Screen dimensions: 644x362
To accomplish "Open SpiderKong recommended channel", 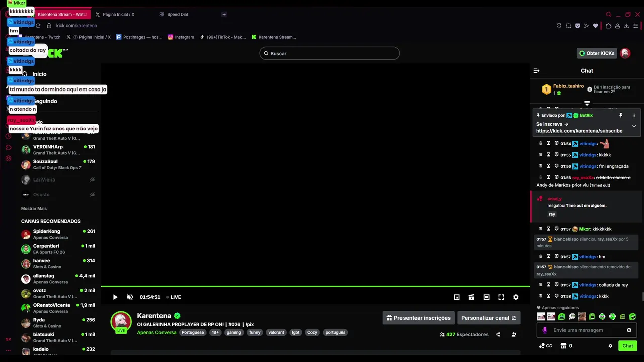I will tap(58, 234).
